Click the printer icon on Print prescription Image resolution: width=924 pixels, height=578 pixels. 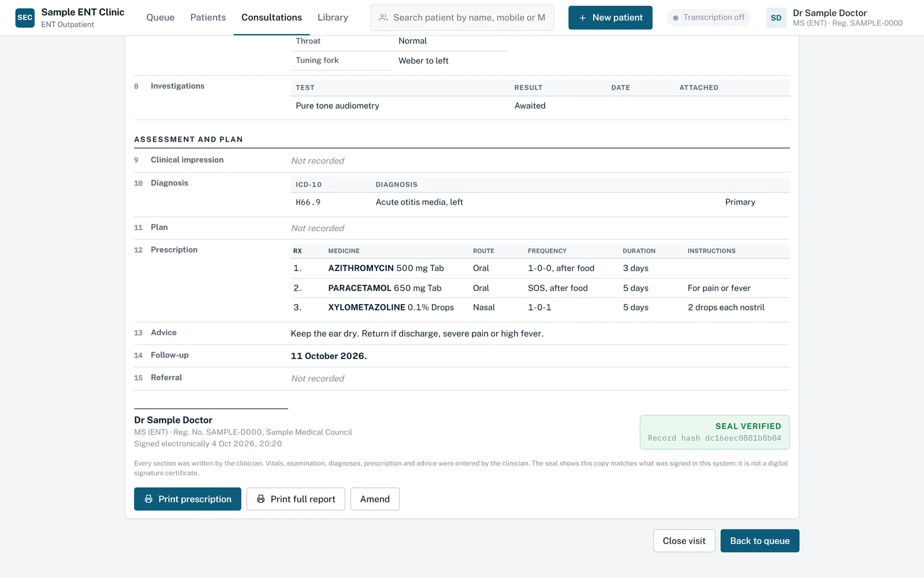pos(148,499)
